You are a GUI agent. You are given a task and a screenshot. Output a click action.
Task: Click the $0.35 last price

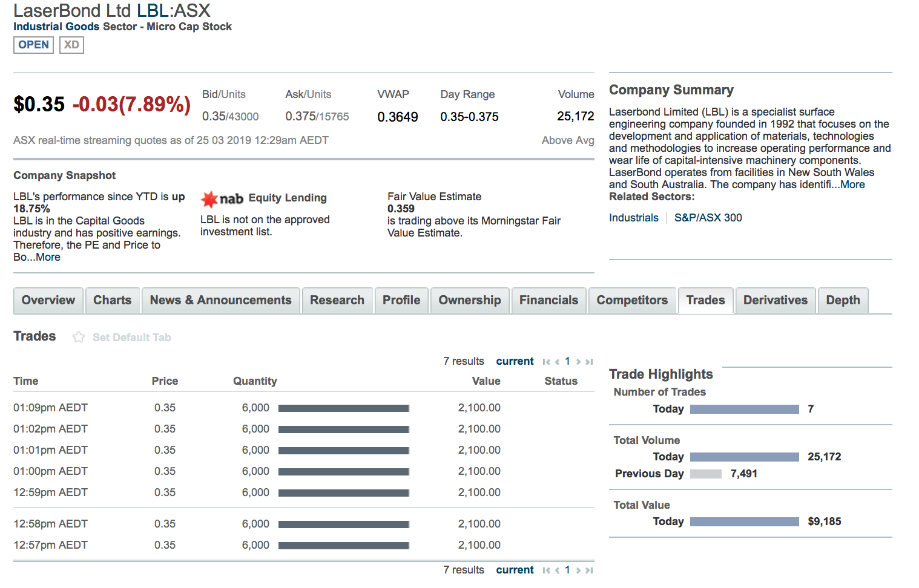39,104
